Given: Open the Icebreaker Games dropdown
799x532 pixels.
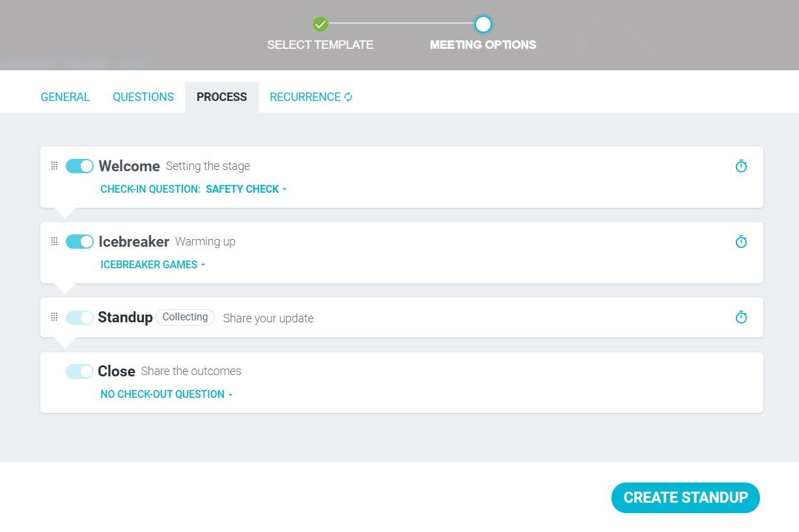Looking at the screenshot, I should pyautogui.click(x=153, y=264).
